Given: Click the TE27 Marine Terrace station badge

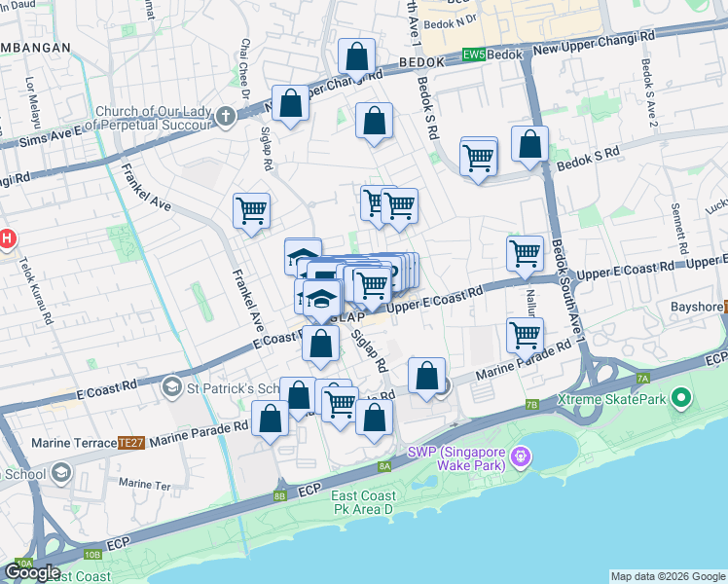Looking at the screenshot, I should [131, 443].
